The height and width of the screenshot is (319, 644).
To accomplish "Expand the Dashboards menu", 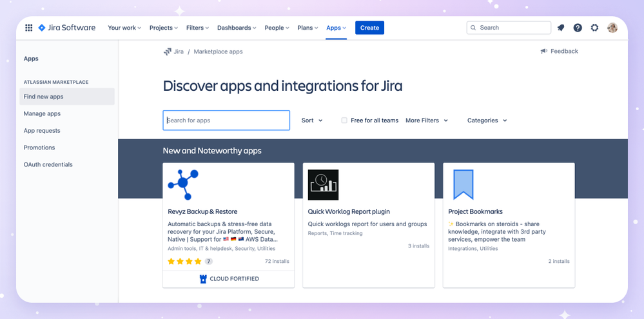I will click(x=237, y=28).
